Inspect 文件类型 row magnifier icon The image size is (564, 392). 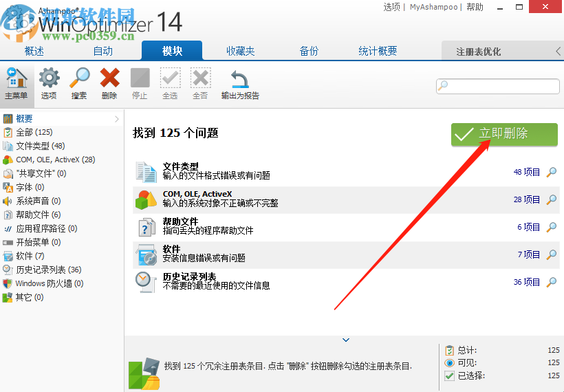[552, 172]
